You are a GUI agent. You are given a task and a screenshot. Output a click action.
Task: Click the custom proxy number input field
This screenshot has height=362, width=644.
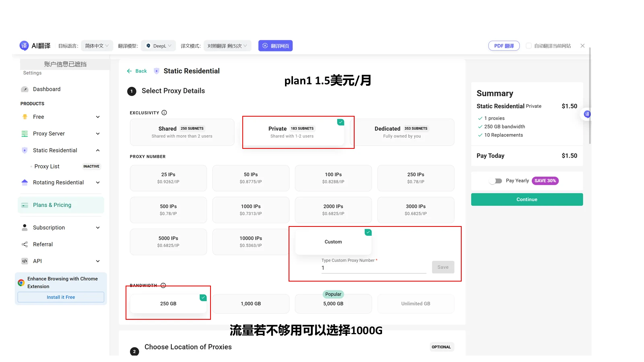(374, 268)
